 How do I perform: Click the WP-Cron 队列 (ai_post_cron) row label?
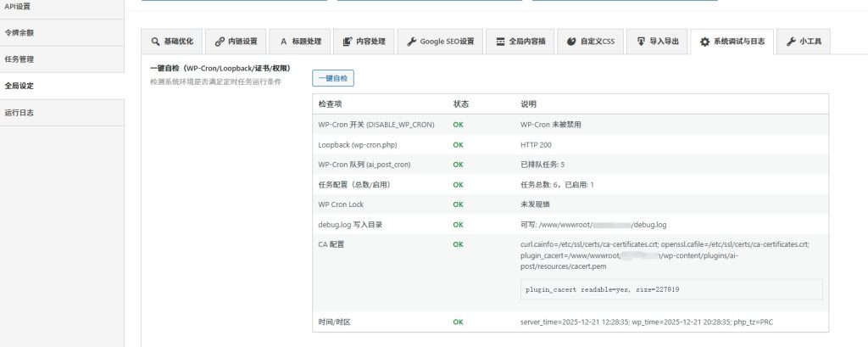[x=364, y=165]
